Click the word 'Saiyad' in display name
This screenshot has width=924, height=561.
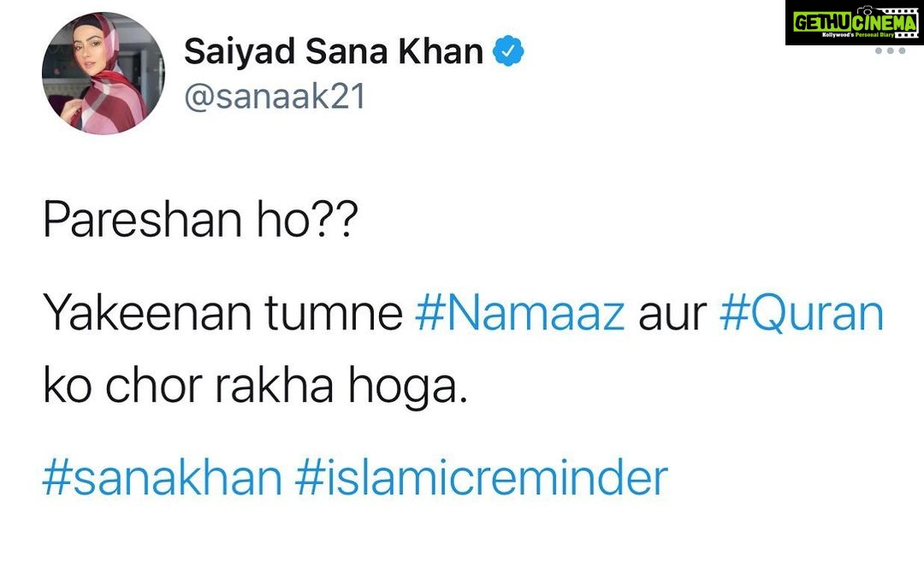pyautogui.click(x=240, y=51)
